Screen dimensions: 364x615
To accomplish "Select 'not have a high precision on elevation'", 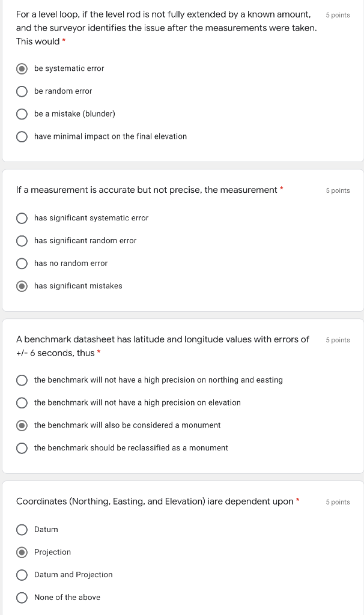I will [22, 403].
